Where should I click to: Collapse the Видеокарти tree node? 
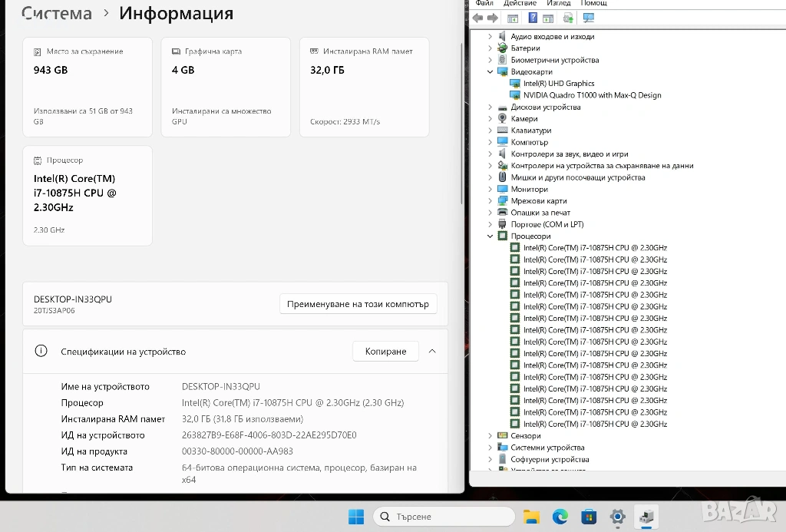[490, 72]
